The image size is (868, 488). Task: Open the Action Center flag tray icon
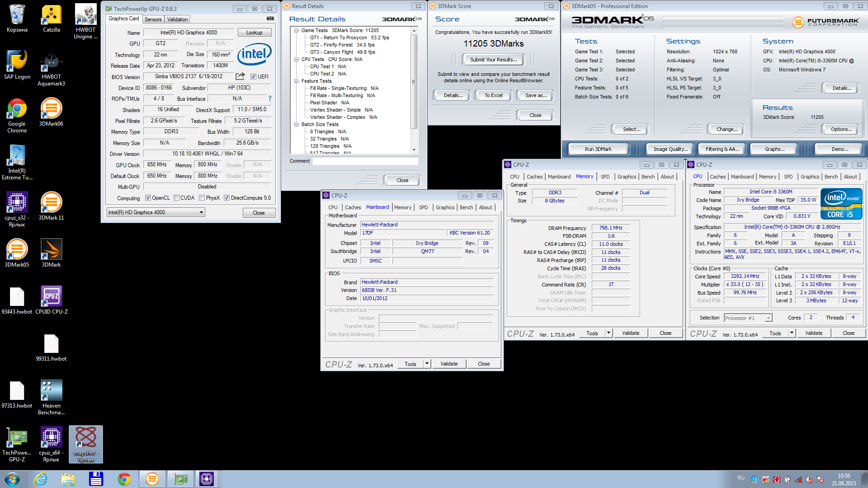click(820, 479)
